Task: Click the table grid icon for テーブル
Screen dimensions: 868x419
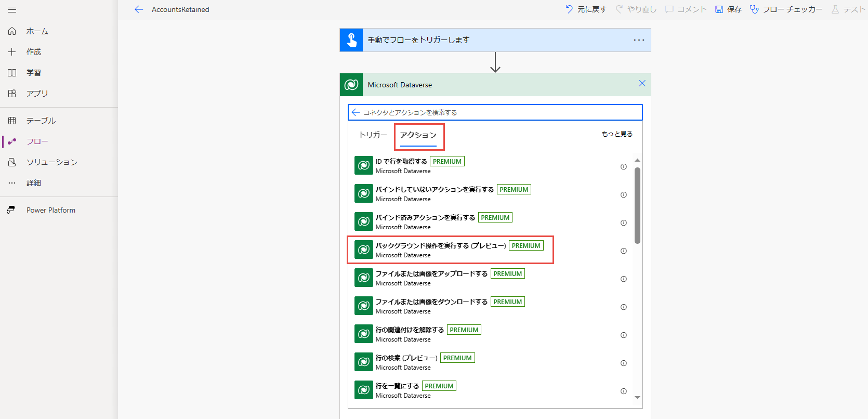Action: (12, 121)
